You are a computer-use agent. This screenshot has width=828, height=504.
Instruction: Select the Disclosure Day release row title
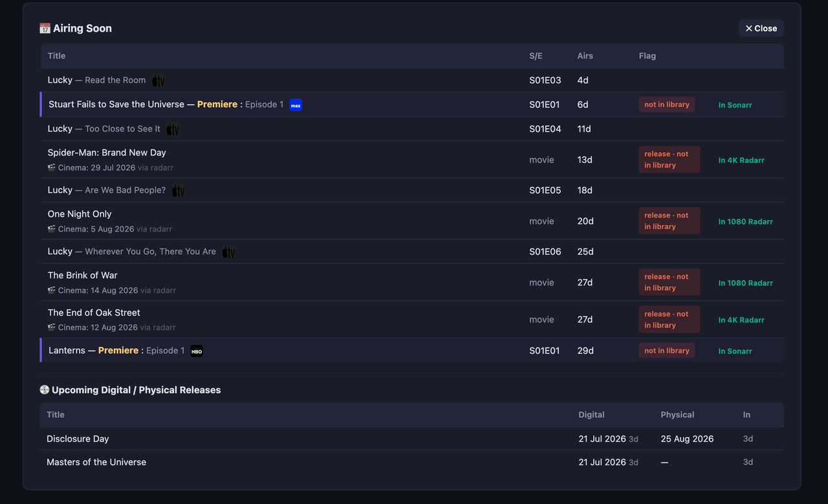(78, 439)
